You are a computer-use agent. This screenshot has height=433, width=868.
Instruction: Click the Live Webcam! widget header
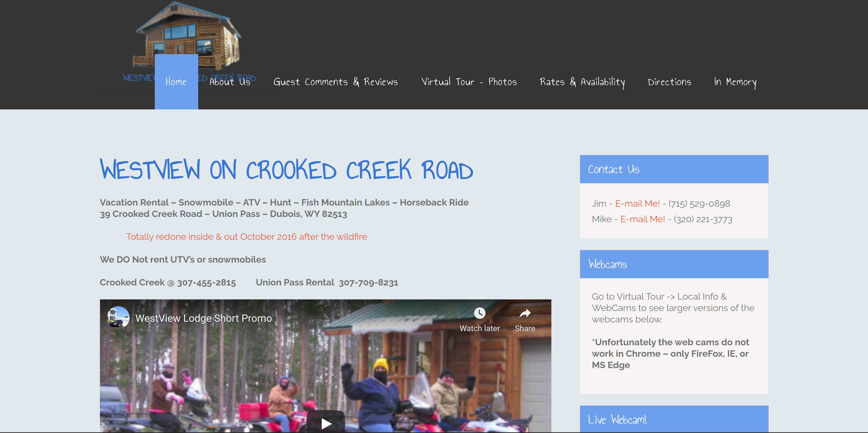click(x=674, y=419)
